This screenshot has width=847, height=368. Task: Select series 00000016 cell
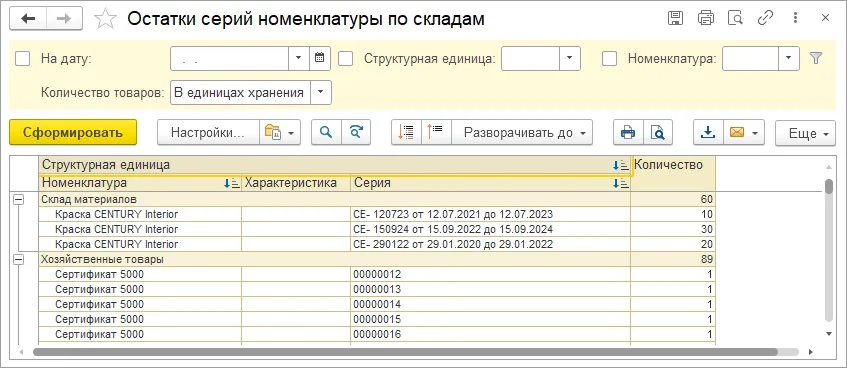(490, 334)
